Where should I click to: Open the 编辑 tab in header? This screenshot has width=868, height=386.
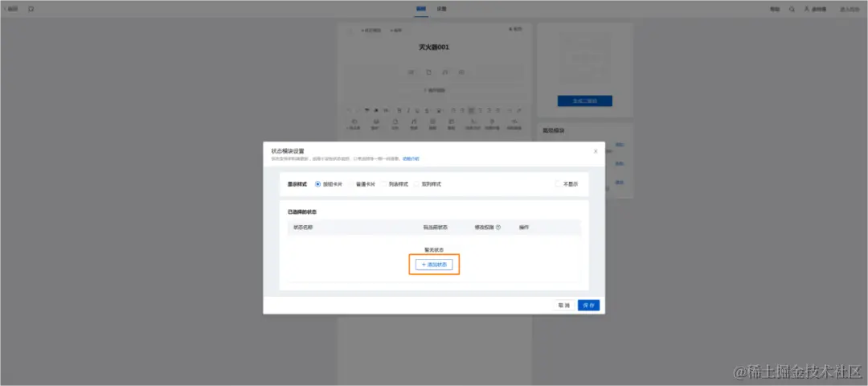click(x=420, y=10)
